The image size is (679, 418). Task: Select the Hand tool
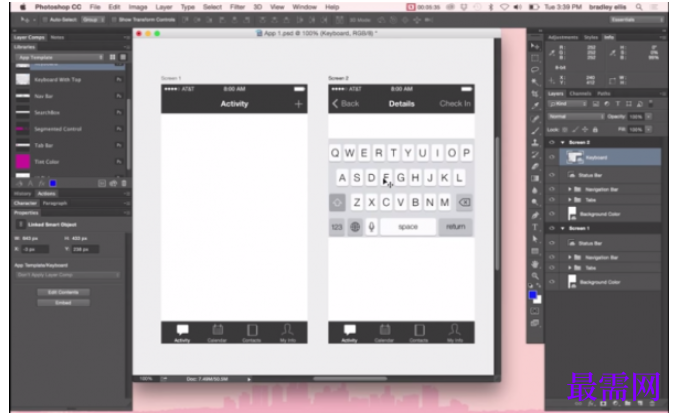click(x=535, y=264)
